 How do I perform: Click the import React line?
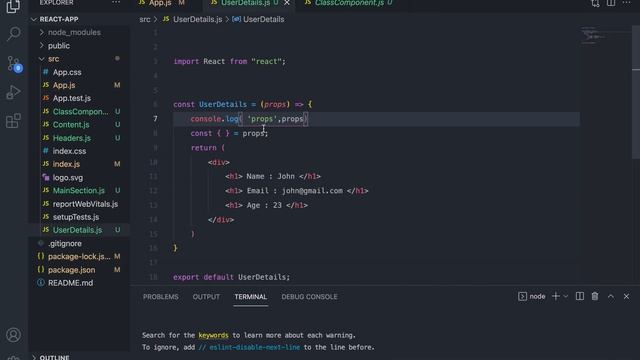(x=229, y=61)
